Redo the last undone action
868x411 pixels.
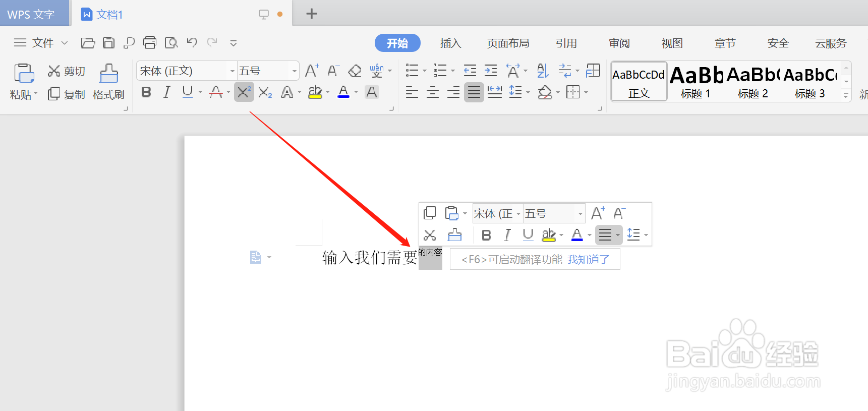pyautogui.click(x=212, y=43)
